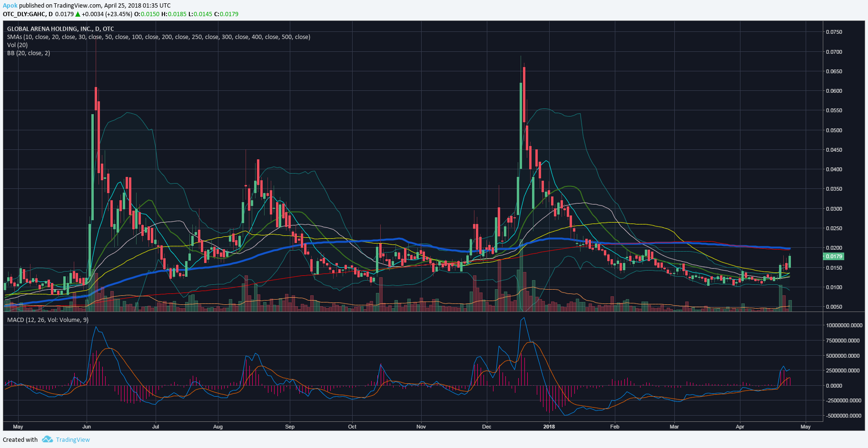
Task: Click the OTC_DLY:GAHC, D symbol text
Action: (28, 14)
